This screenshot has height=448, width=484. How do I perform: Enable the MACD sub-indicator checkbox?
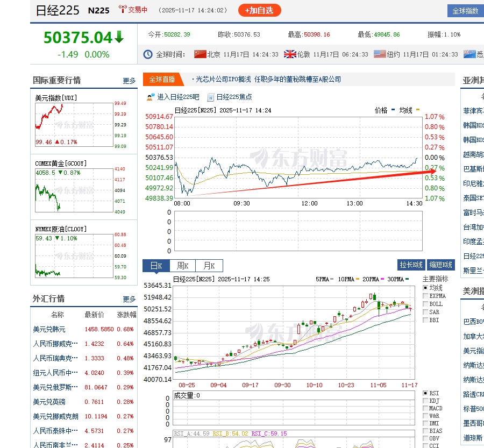425,408
